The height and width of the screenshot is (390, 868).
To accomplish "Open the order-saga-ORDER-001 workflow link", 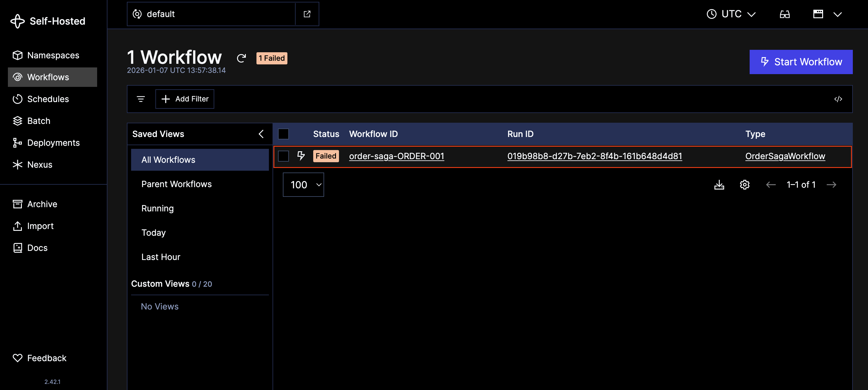I will coord(396,156).
